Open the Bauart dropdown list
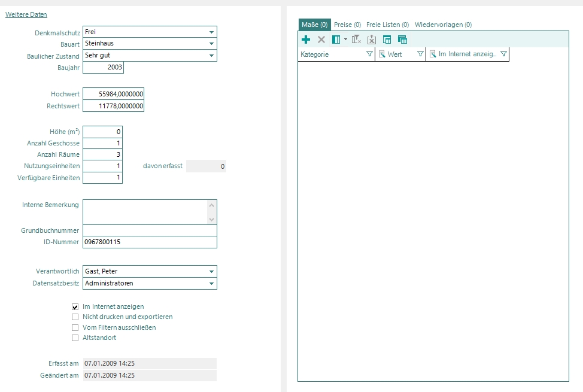The width and height of the screenshot is (583, 392). click(x=211, y=44)
